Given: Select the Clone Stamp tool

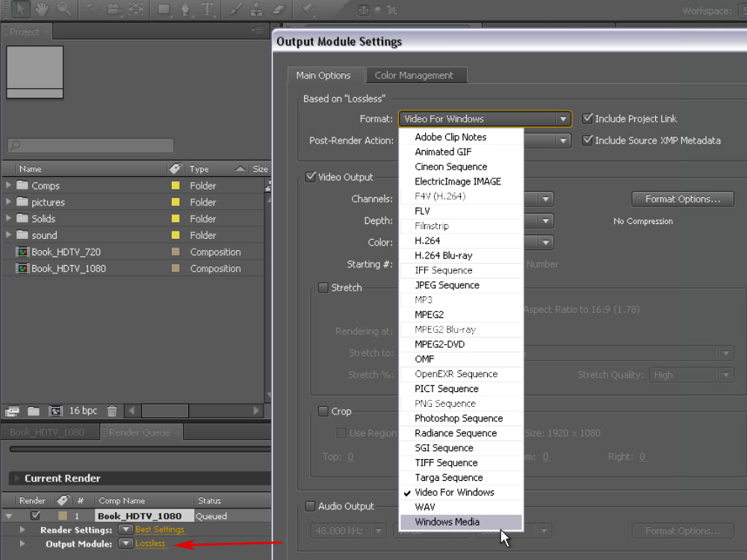Looking at the screenshot, I should 256,9.
